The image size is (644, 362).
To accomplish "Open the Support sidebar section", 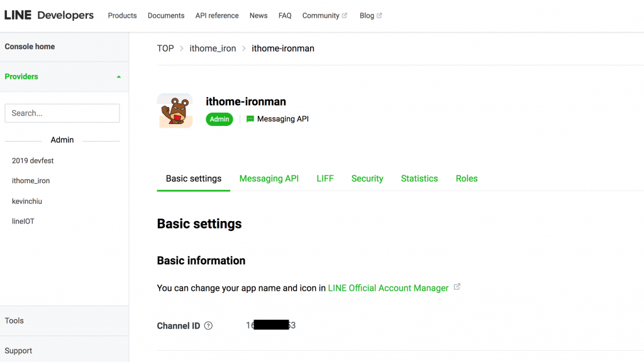I will click(18, 351).
